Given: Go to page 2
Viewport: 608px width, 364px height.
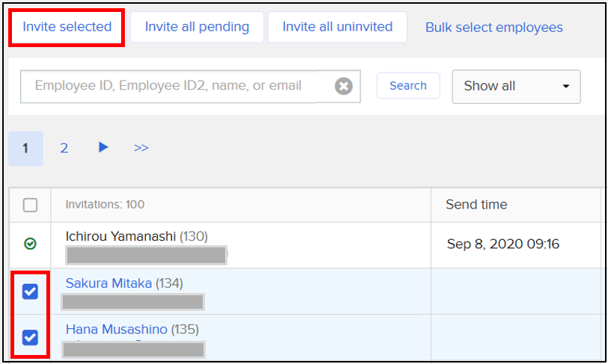Looking at the screenshot, I should pyautogui.click(x=64, y=148).
